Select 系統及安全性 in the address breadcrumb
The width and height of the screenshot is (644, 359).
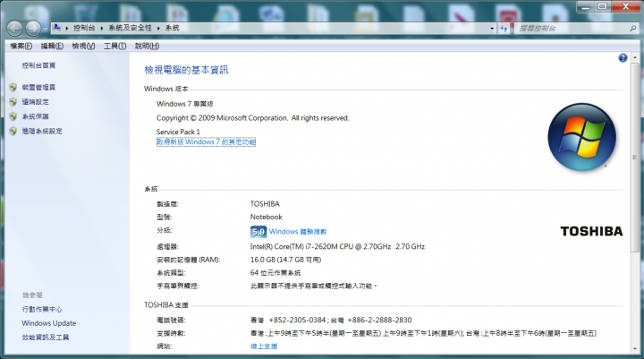tap(130, 28)
